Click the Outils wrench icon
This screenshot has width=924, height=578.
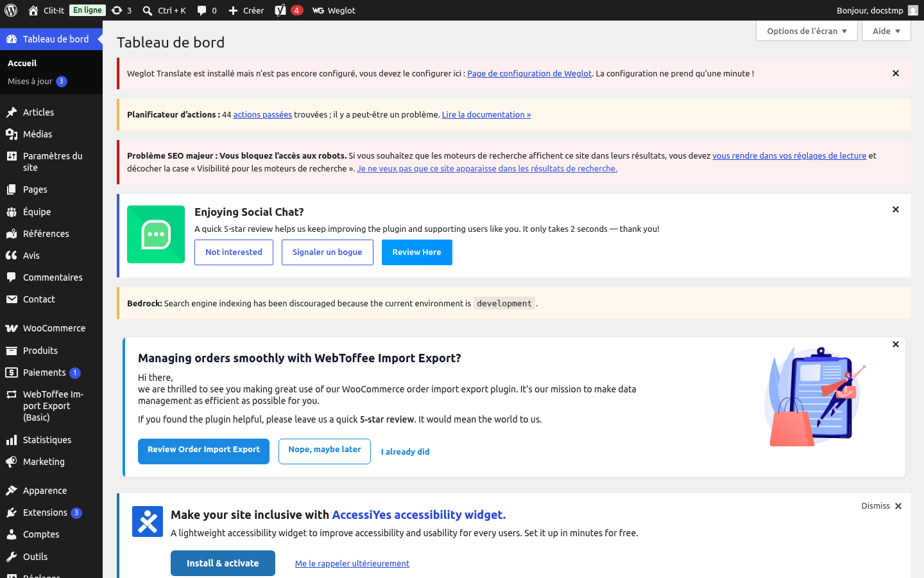12,557
